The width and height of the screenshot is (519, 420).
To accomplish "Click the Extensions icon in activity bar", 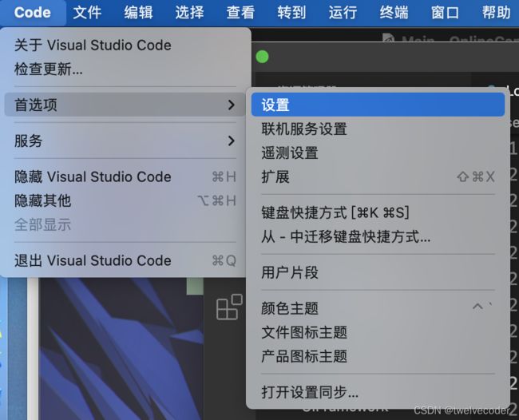I will [229, 307].
